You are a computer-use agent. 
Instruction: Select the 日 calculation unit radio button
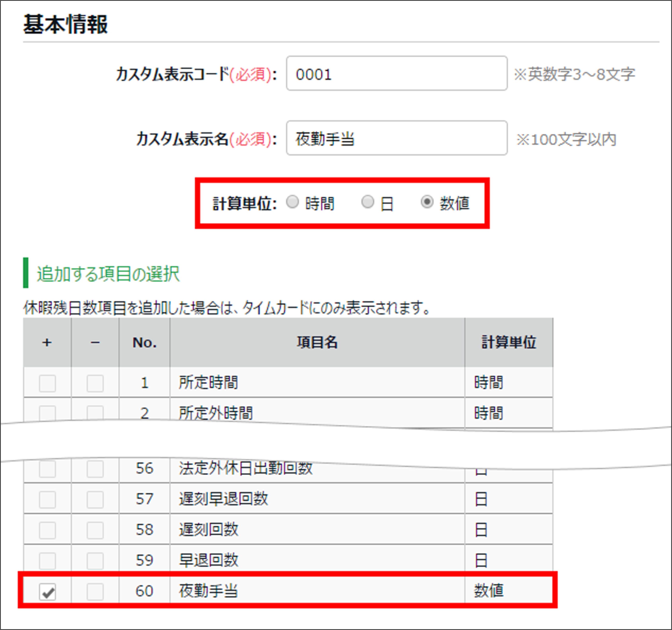368,202
